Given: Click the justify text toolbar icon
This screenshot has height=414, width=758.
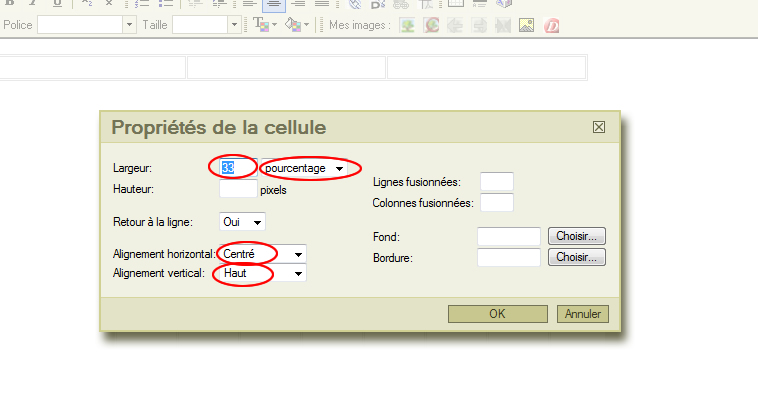Looking at the screenshot, I should coord(321,4).
